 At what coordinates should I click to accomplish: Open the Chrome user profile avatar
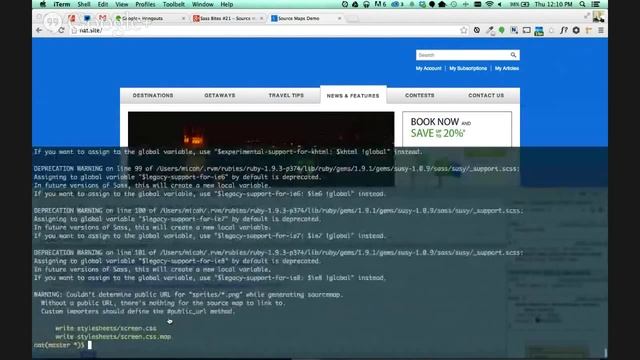598,17
